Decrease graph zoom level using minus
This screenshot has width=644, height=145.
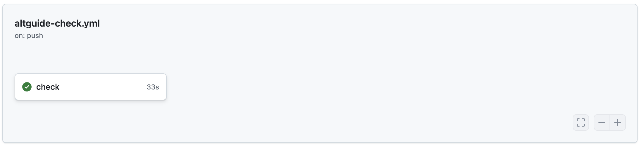[602, 122]
